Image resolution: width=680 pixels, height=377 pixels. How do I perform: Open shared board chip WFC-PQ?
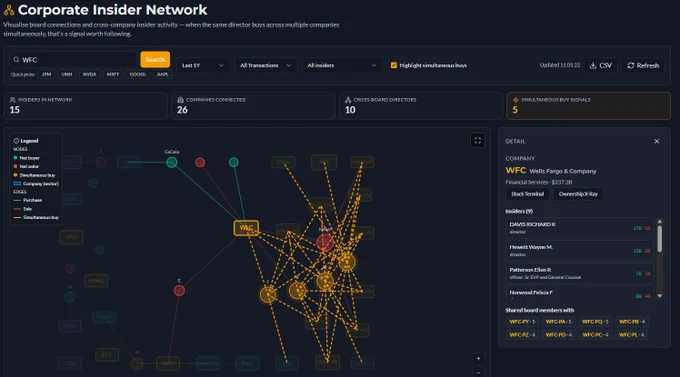595,321
